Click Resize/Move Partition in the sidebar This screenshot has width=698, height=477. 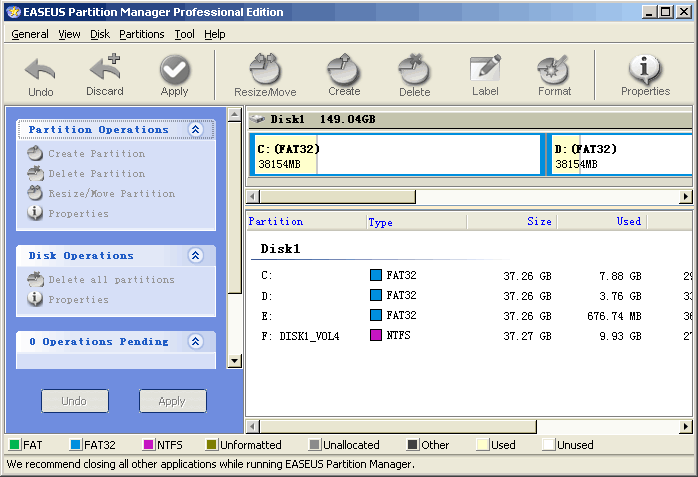(x=101, y=194)
